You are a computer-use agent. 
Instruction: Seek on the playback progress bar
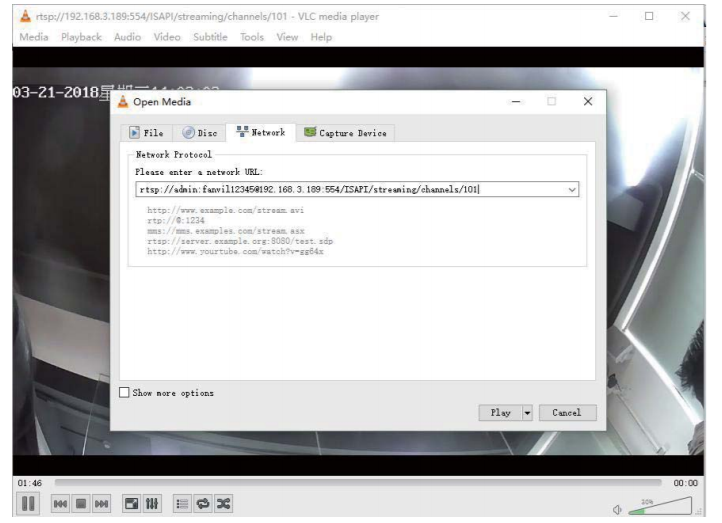click(x=357, y=482)
